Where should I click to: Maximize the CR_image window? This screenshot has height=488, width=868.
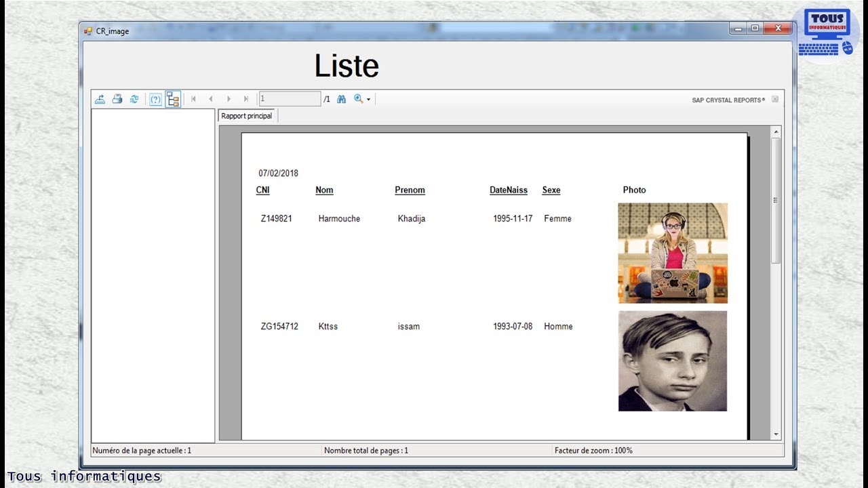coord(755,28)
